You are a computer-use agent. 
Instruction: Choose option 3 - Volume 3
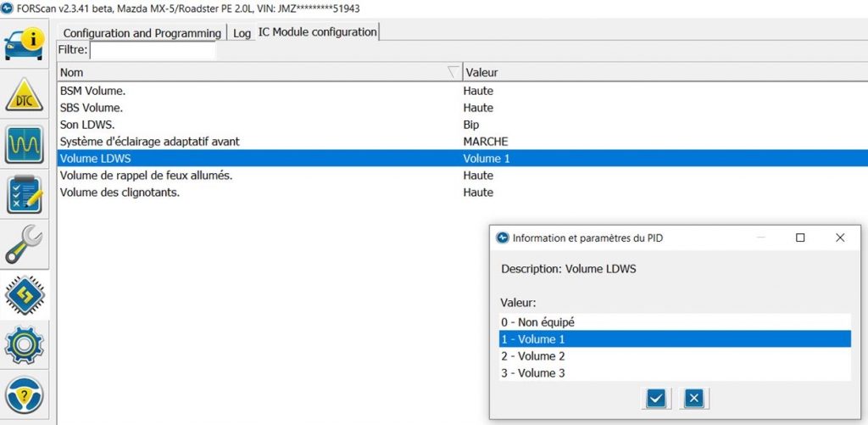pos(675,373)
